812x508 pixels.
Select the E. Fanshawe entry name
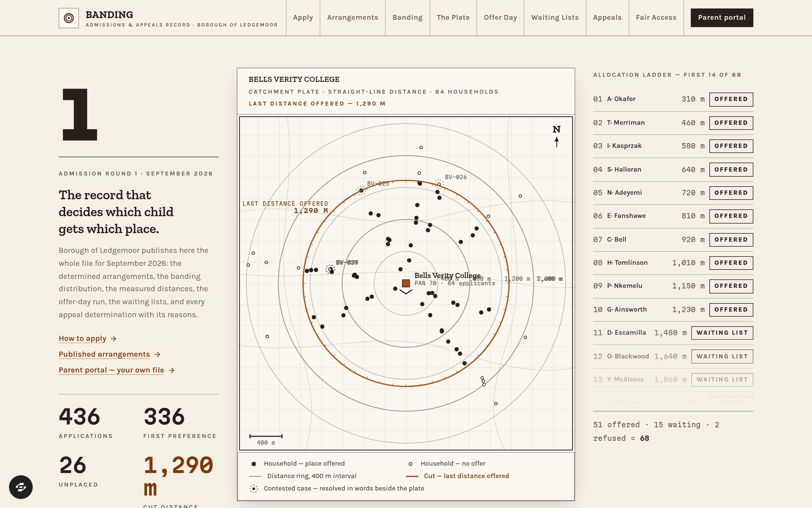point(626,216)
